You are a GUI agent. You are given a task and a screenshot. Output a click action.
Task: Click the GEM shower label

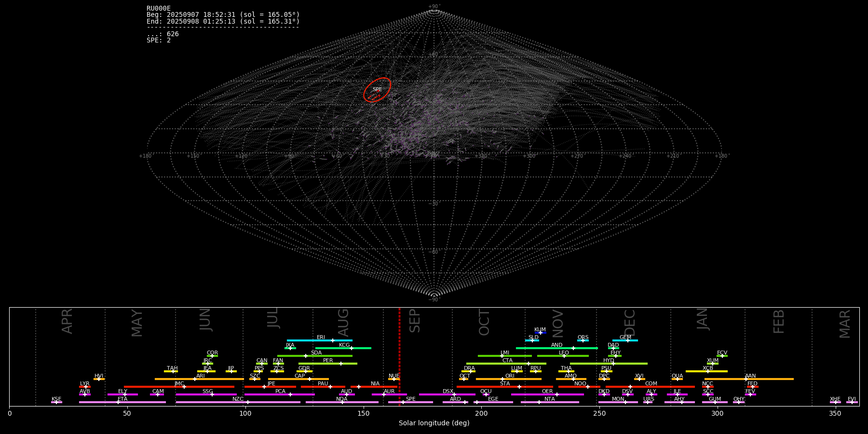pos(625,337)
